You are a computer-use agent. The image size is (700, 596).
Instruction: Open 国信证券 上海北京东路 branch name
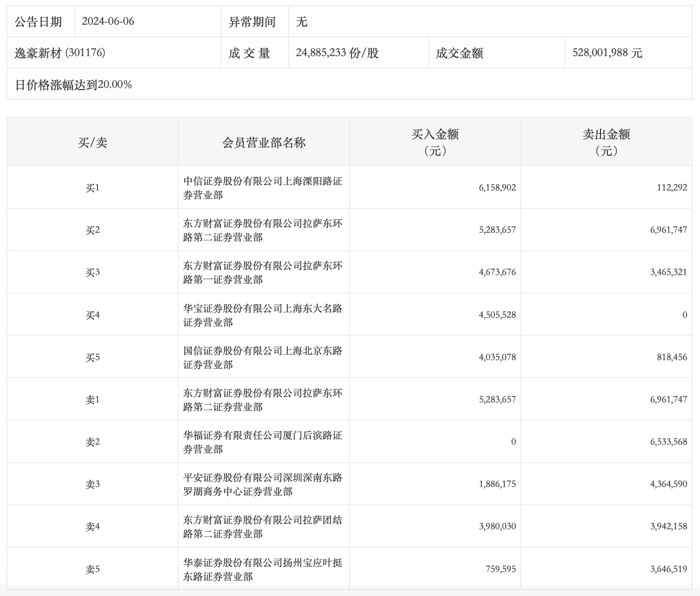point(262,357)
